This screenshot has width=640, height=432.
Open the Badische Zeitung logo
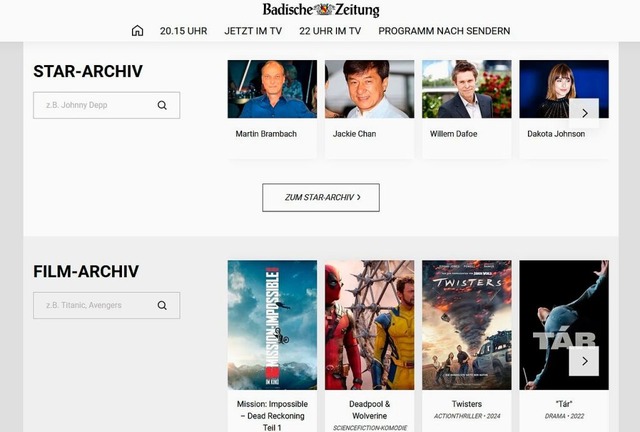pyautogui.click(x=321, y=10)
